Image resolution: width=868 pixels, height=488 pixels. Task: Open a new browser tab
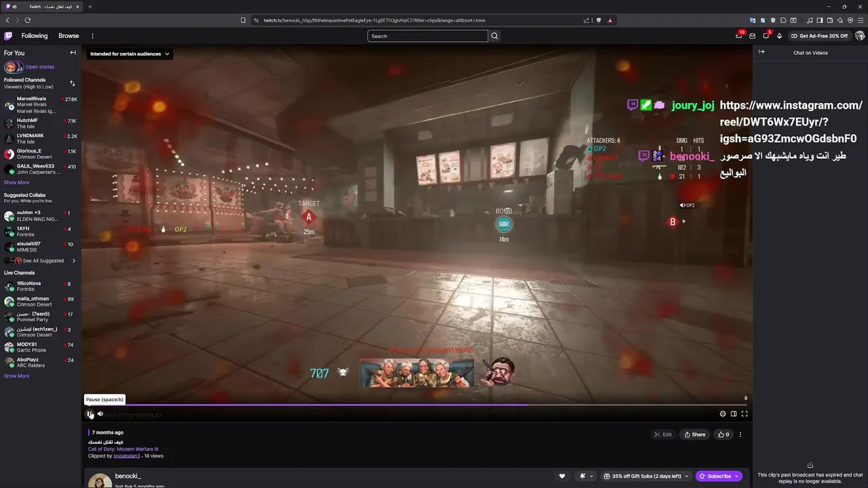[90, 7]
